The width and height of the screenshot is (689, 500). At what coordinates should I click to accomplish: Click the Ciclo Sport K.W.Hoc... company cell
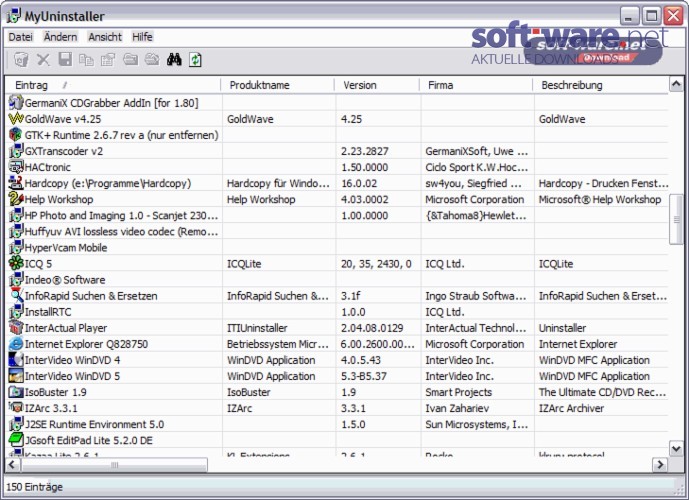(x=477, y=167)
